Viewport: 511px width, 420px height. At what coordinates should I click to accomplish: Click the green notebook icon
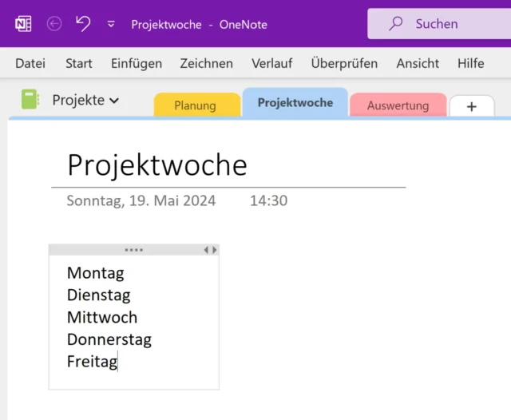pyautogui.click(x=30, y=100)
